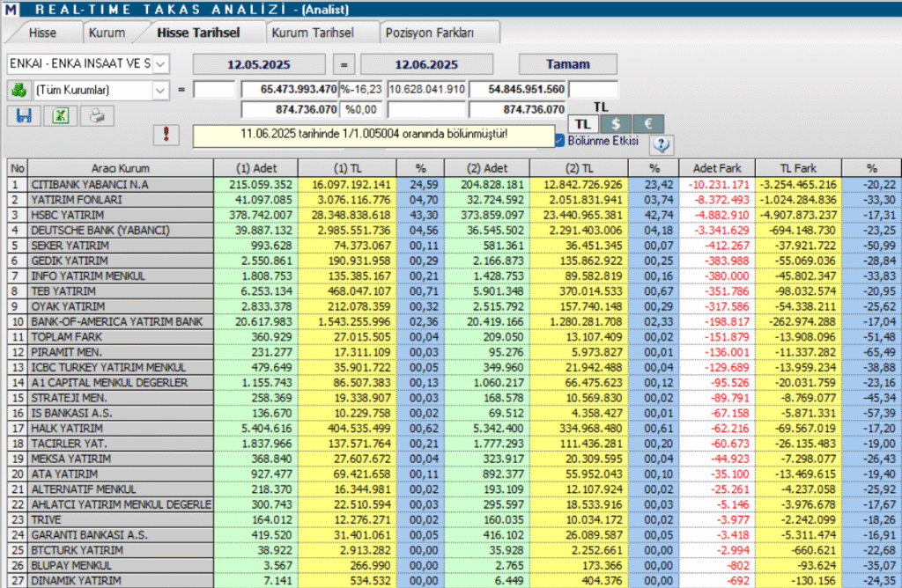Click the M application logo icon
Image resolution: width=902 pixels, height=588 pixels.
(x=11, y=9)
